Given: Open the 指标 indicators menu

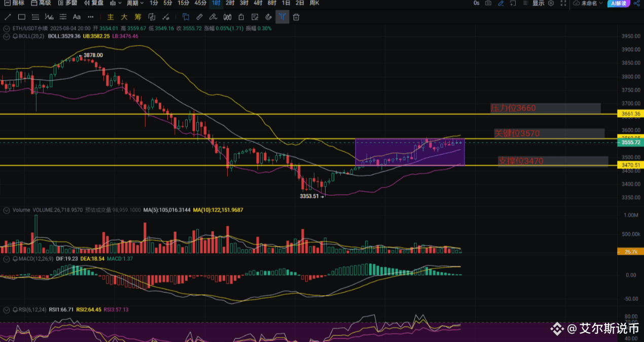Looking at the screenshot, I should (x=15, y=3).
